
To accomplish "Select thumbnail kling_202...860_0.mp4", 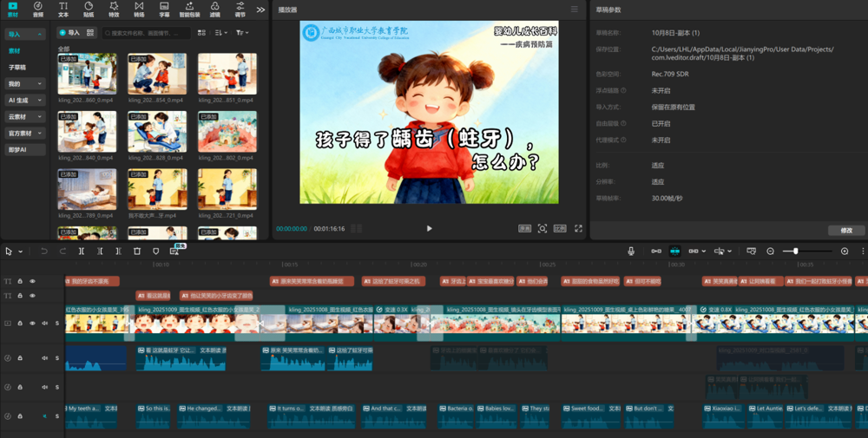I will click(x=87, y=74).
